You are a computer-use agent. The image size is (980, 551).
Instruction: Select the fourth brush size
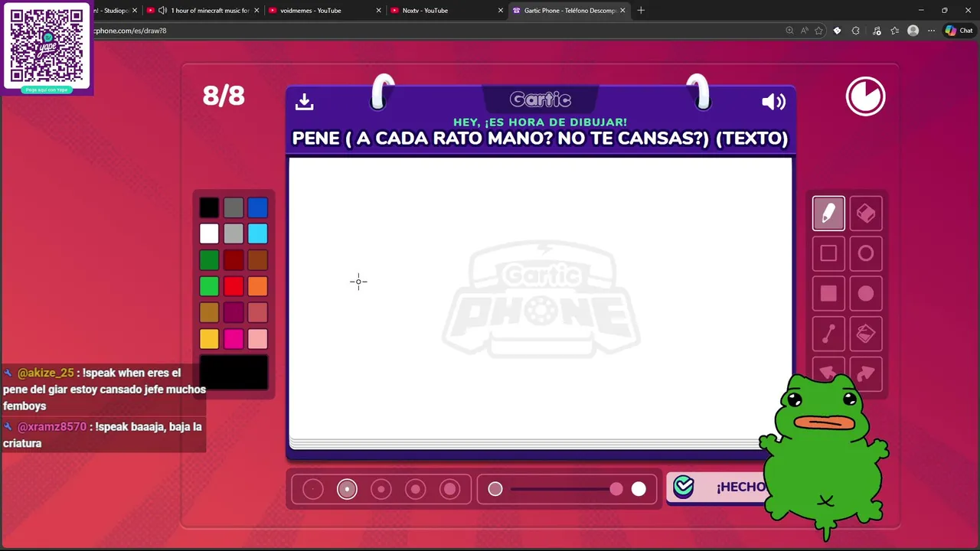pos(415,489)
